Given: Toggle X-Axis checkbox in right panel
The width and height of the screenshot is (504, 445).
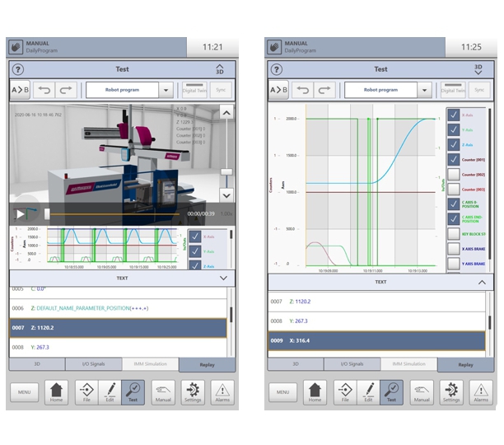Looking at the screenshot, I should (x=454, y=115).
